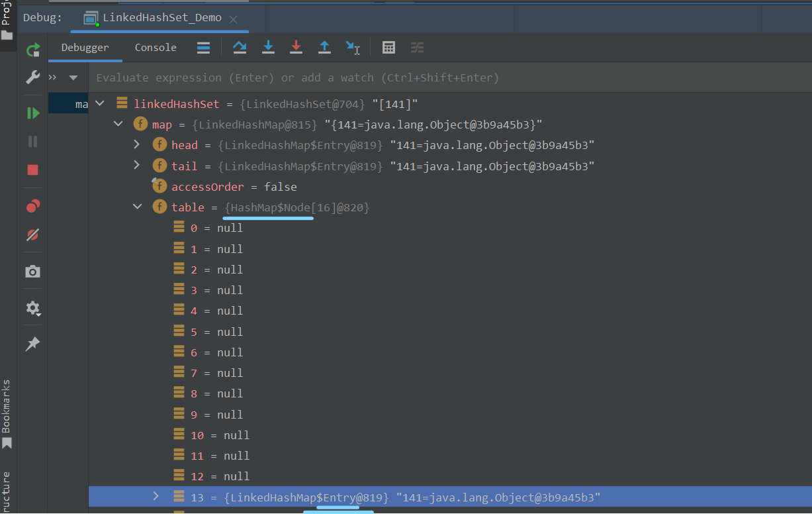Screen dimensions: 812x514
Task: Rerun the LinkedHashSet_Demo debug session
Action: click(x=32, y=49)
